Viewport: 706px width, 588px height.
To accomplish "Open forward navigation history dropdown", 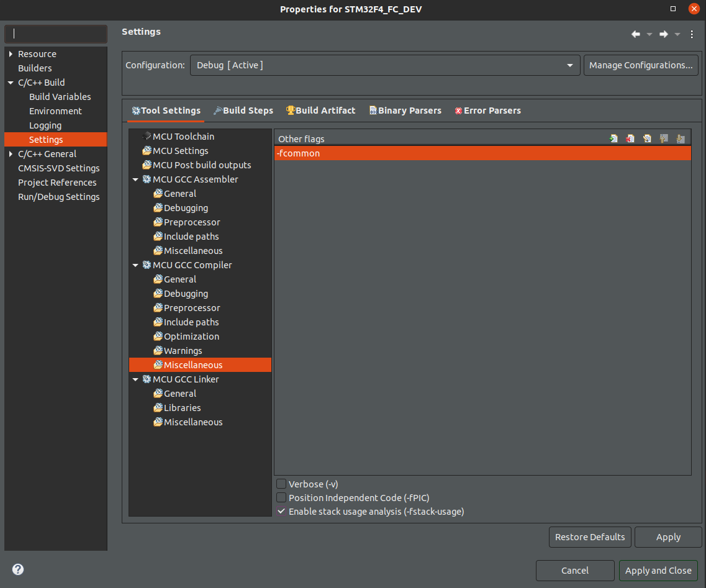I will [x=677, y=35].
